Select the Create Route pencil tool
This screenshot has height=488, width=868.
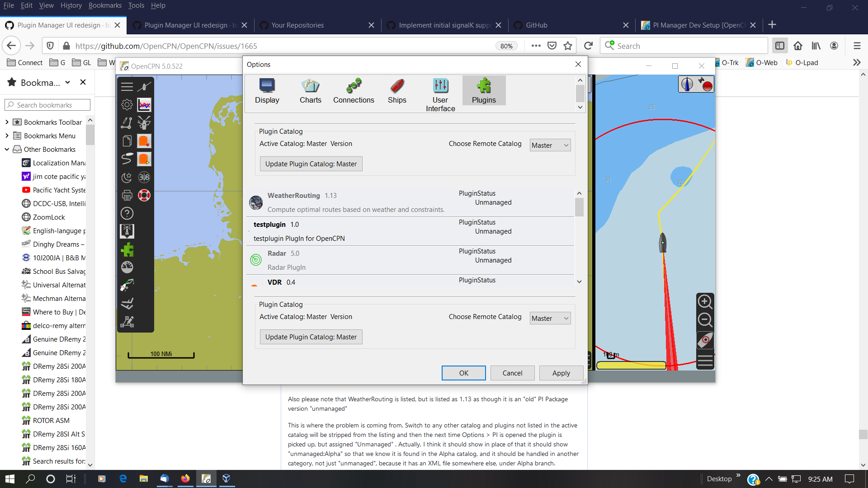127,123
